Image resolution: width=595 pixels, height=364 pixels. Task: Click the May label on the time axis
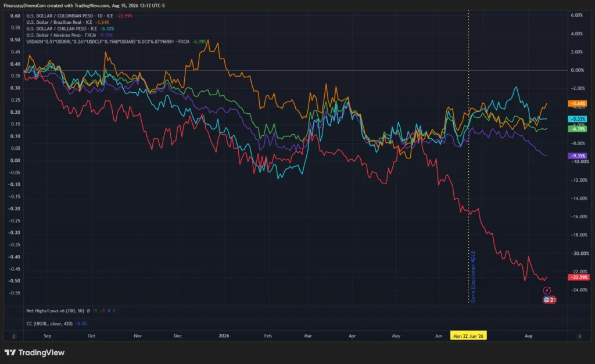(396, 336)
